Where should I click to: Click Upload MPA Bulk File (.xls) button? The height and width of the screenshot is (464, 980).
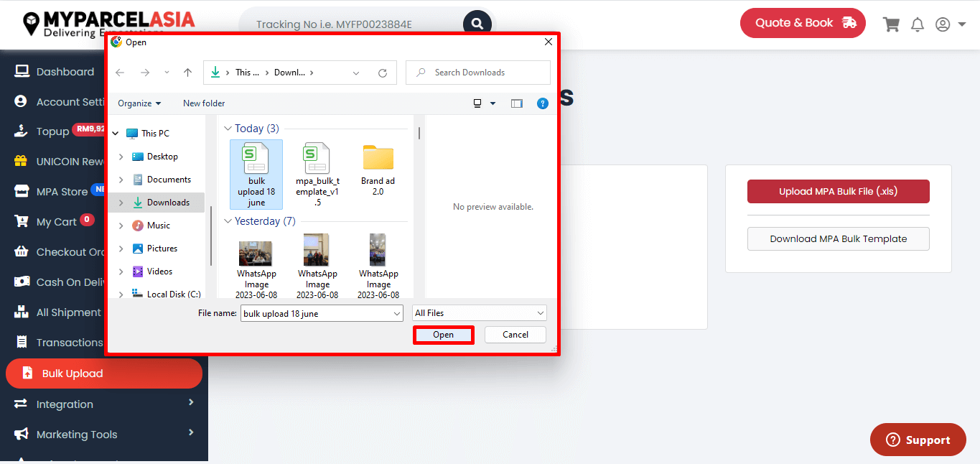(838, 192)
